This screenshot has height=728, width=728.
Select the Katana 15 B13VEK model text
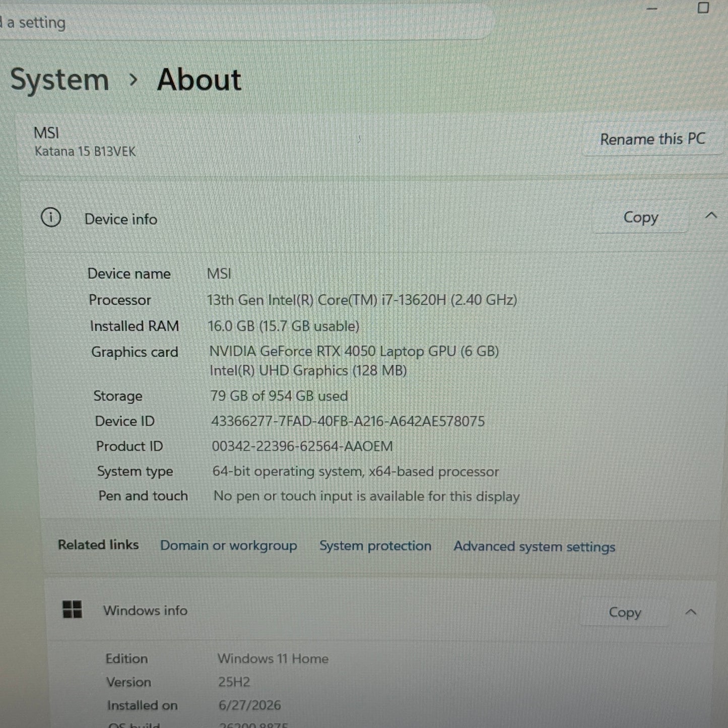[85, 151]
